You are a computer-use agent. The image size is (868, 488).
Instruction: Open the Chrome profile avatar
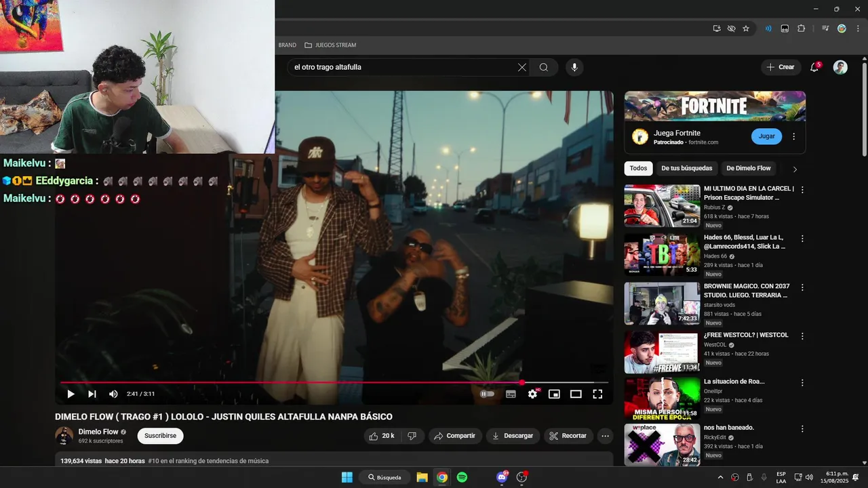[x=842, y=28]
